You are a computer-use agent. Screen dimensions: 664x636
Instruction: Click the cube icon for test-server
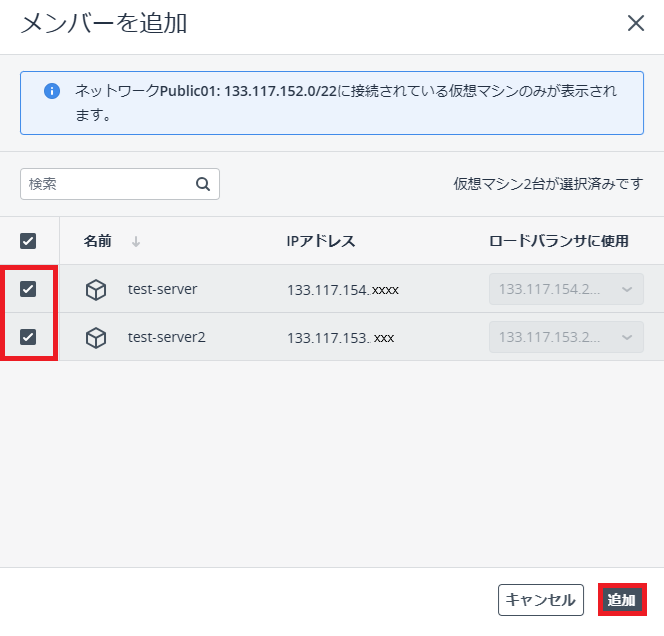point(96,290)
